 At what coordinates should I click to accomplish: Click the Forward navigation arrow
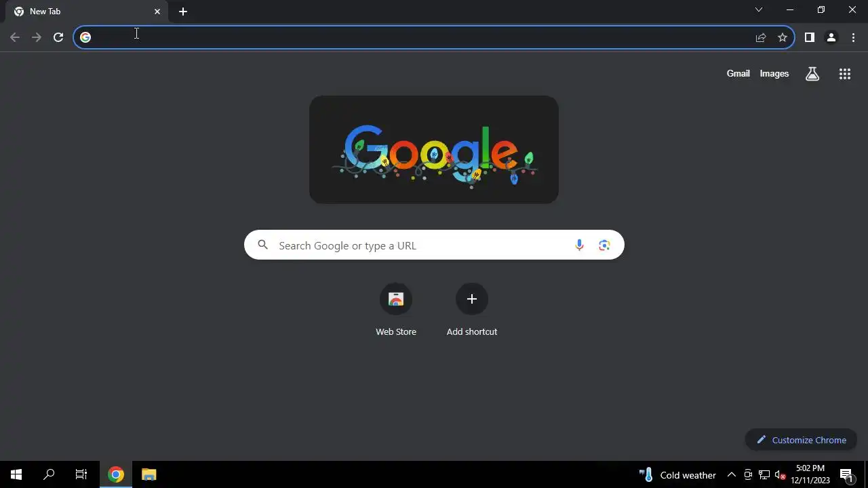(37, 37)
